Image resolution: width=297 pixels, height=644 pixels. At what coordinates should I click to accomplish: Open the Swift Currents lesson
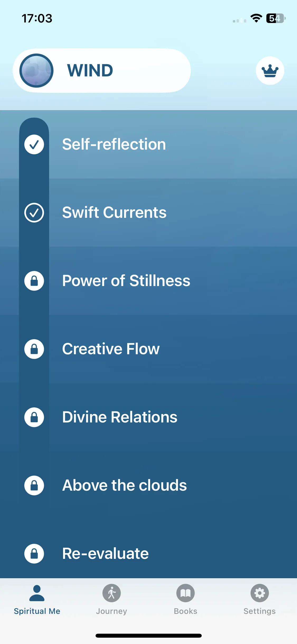click(148, 213)
